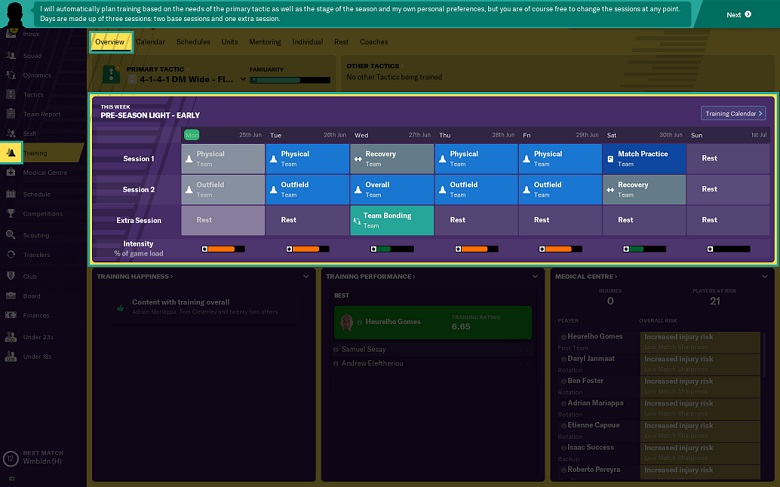Click the tactic familiarity progress bar
The image size is (780, 487).
click(x=290, y=80)
